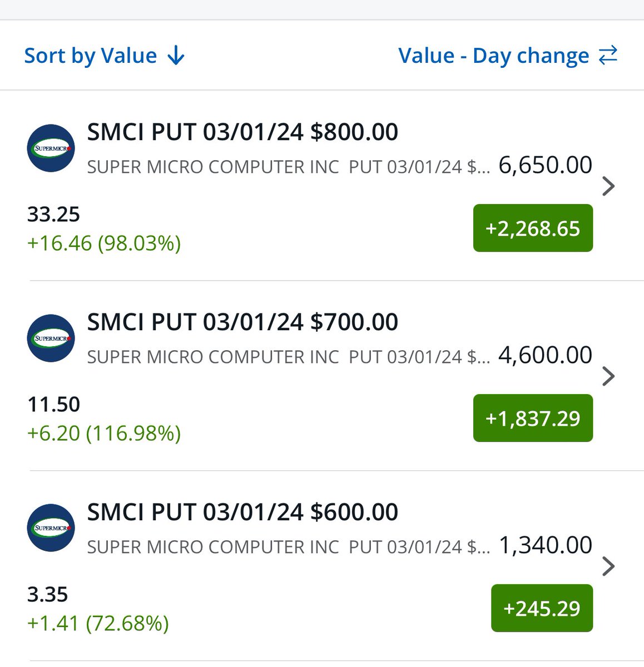This screenshot has width=644, height=667.
Task: Open details chevron for $600.00 put
Action: click(x=608, y=566)
